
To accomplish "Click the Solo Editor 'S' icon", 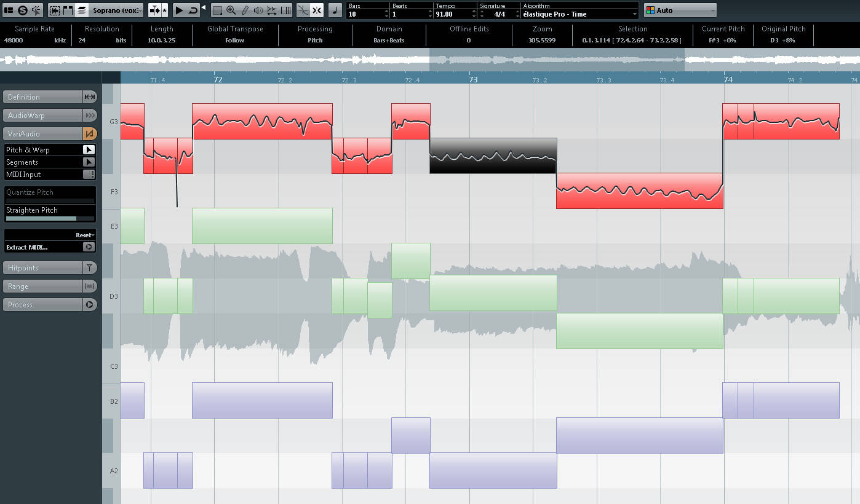I will (x=23, y=10).
